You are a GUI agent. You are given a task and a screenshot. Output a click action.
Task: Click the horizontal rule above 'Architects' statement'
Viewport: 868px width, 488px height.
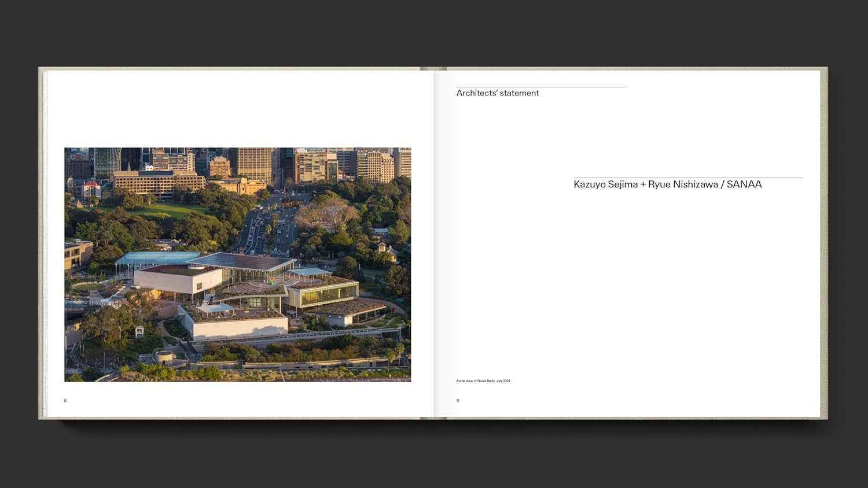pyautogui.click(x=541, y=86)
